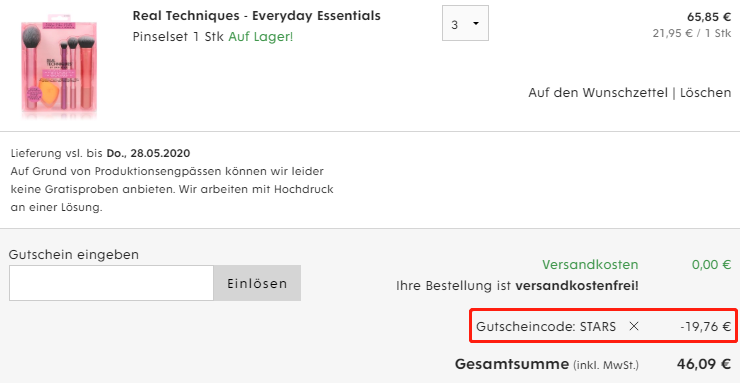Click the green Versandkosten label

590,265
